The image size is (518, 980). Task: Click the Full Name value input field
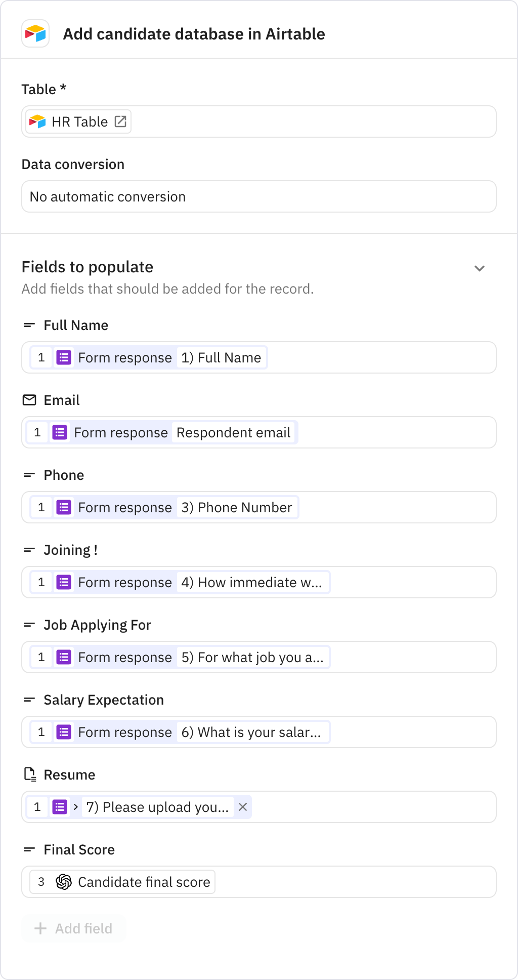pos(259,357)
